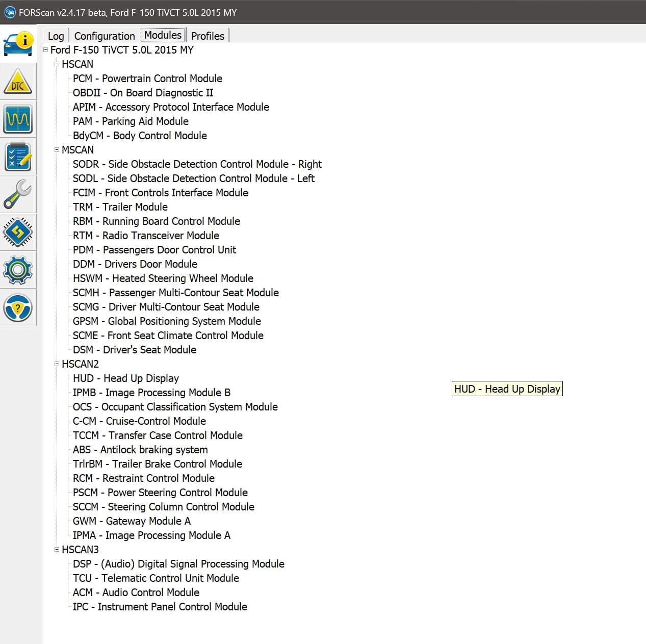Collapse the MSCAN branch expander
This screenshot has width=646, height=644.
coord(57,150)
